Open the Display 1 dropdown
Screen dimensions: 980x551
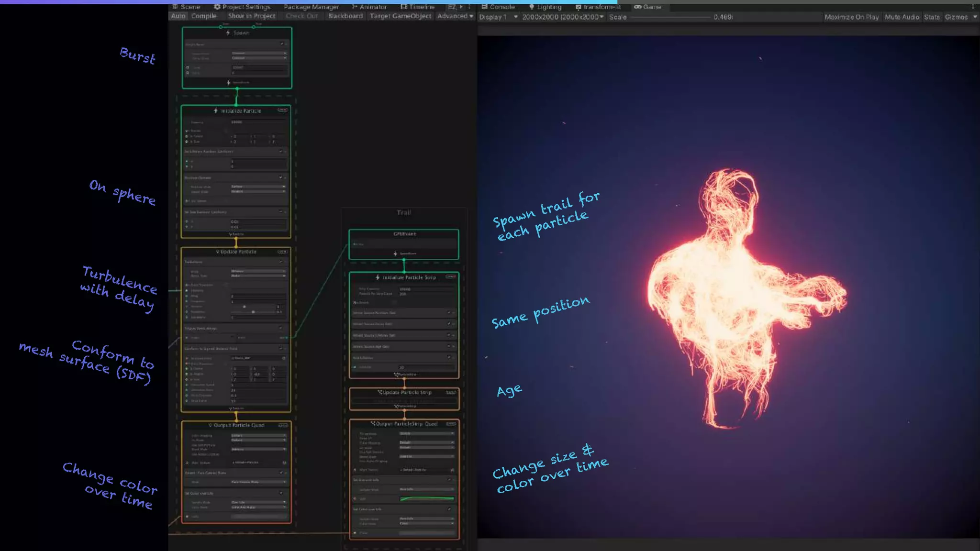pyautogui.click(x=498, y=17)
